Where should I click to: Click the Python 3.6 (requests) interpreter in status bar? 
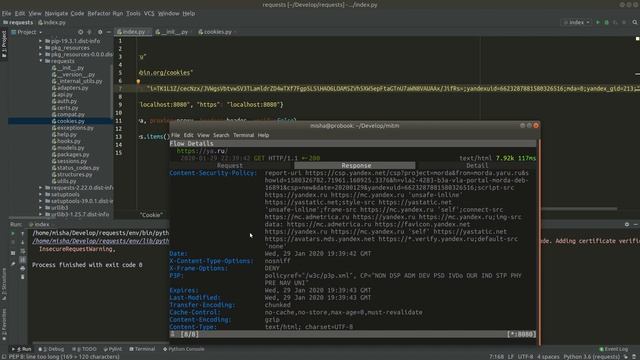(x=591, y=357)
